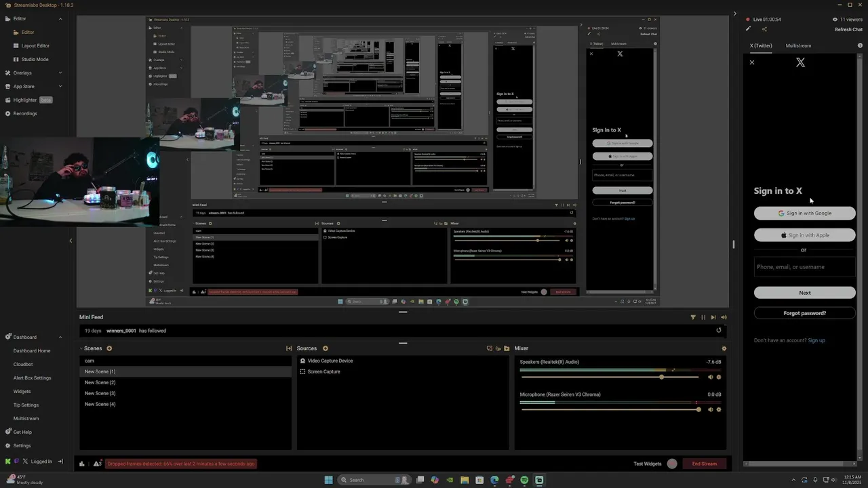The height and width of the screenshot is (488, 868).
Task: Expand the Overlays section
Action: coord(60,73)
